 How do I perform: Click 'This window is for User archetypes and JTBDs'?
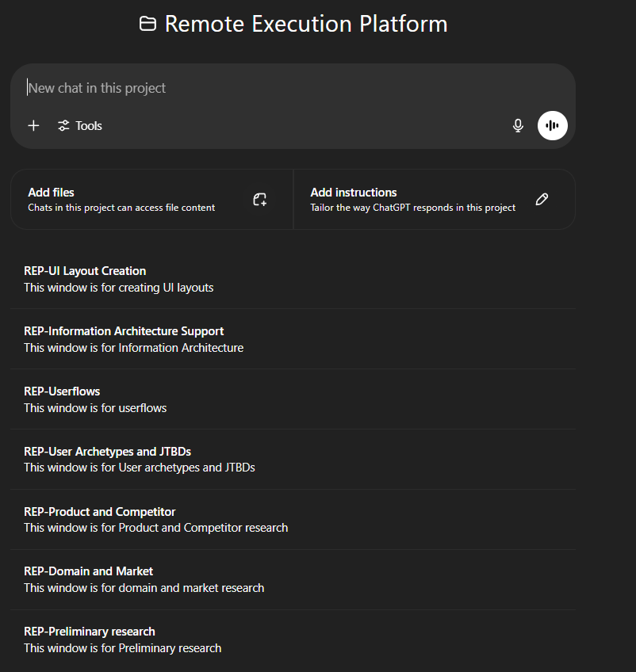[x=140, y=468]
